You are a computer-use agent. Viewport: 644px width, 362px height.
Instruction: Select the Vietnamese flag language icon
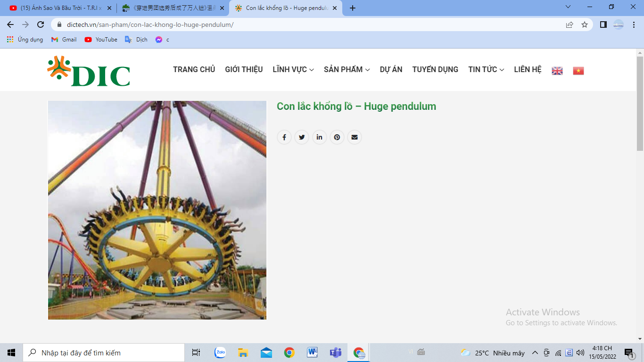point(578,71)
